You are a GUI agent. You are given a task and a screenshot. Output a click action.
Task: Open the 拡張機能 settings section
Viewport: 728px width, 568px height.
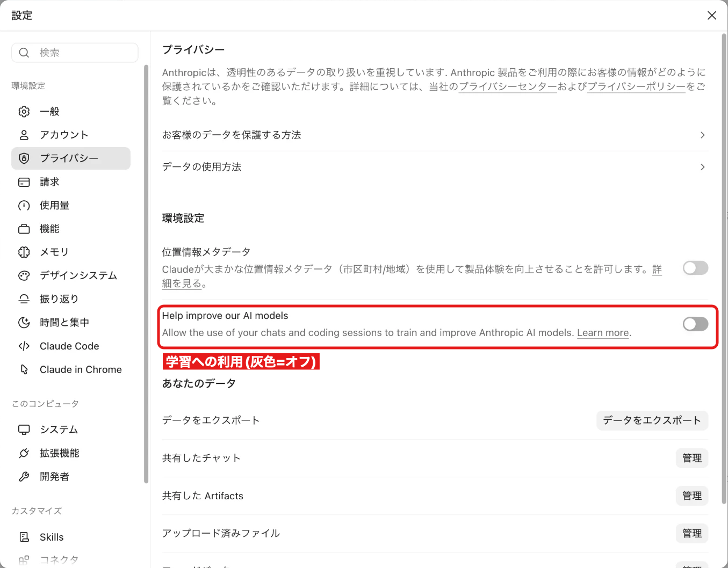click(71, 453)
